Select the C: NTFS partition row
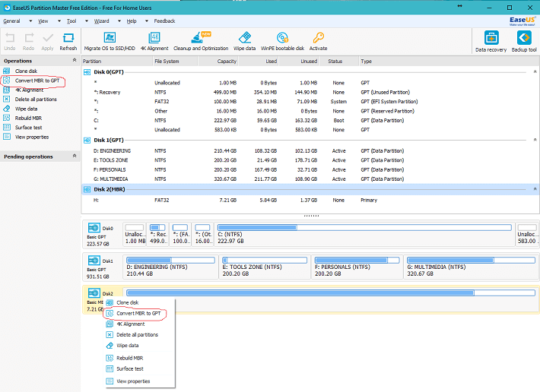 310,121
